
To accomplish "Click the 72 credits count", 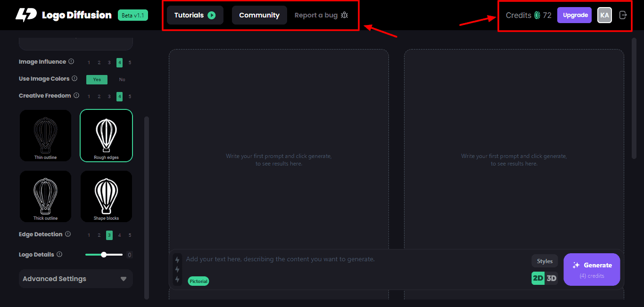I will pyautogui.click(x=547, y=15).
